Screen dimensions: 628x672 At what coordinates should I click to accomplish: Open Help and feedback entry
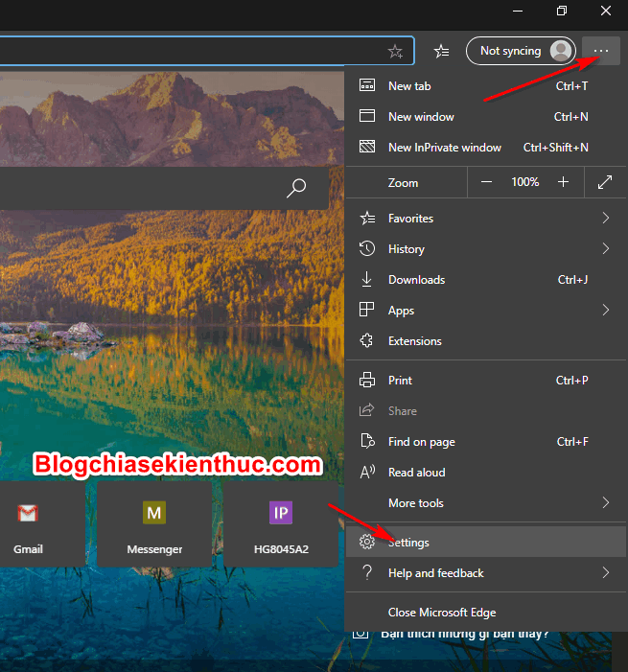(x=485, y=572)
